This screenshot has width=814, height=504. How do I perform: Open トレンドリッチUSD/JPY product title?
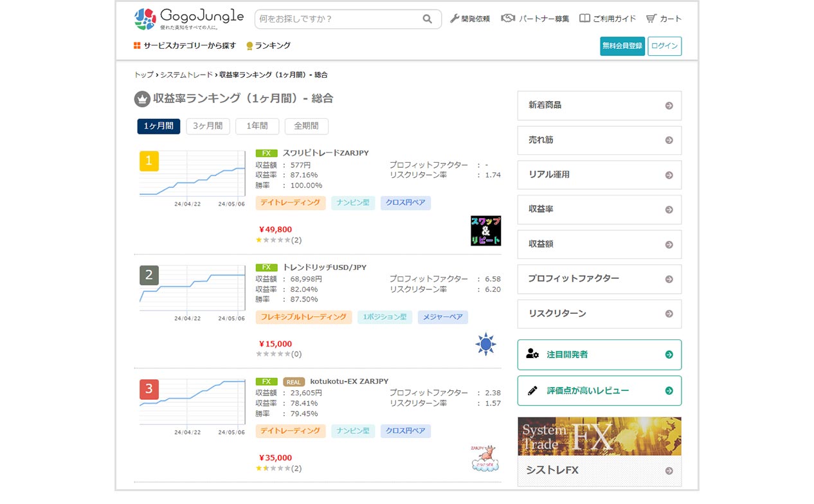(325, 267)
